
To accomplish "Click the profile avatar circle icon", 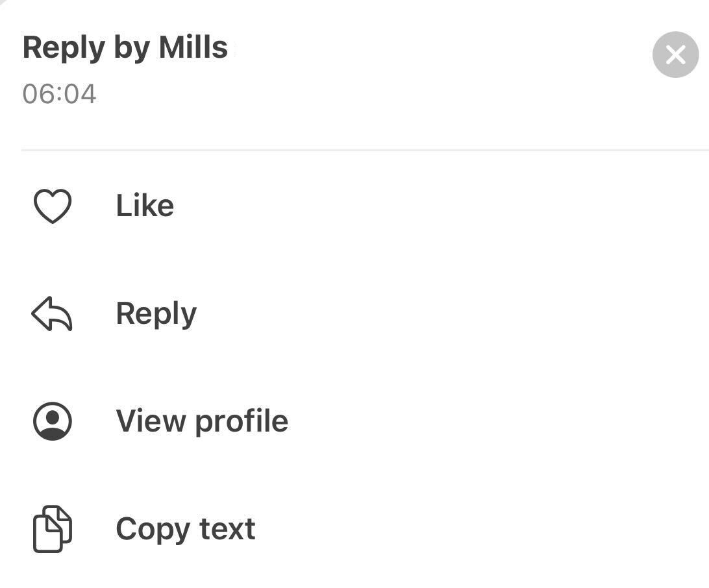I will [53, 421].
